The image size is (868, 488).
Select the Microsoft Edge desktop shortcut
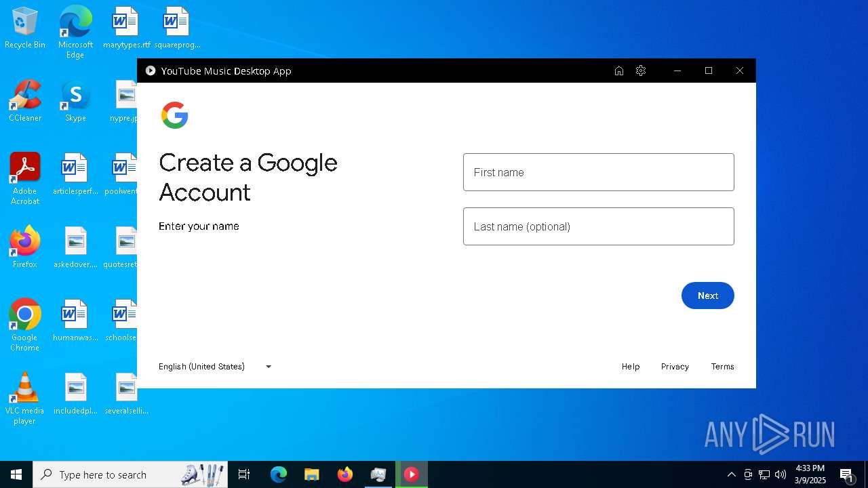tap(75, 33)
